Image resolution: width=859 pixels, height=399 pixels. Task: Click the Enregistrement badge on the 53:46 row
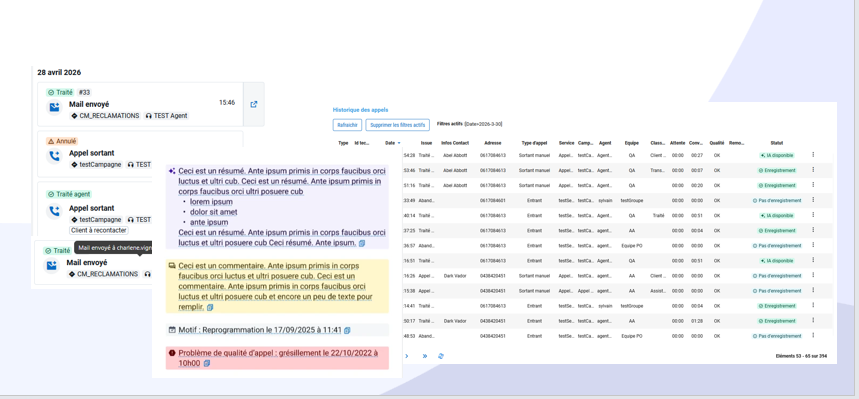[777, 170]
